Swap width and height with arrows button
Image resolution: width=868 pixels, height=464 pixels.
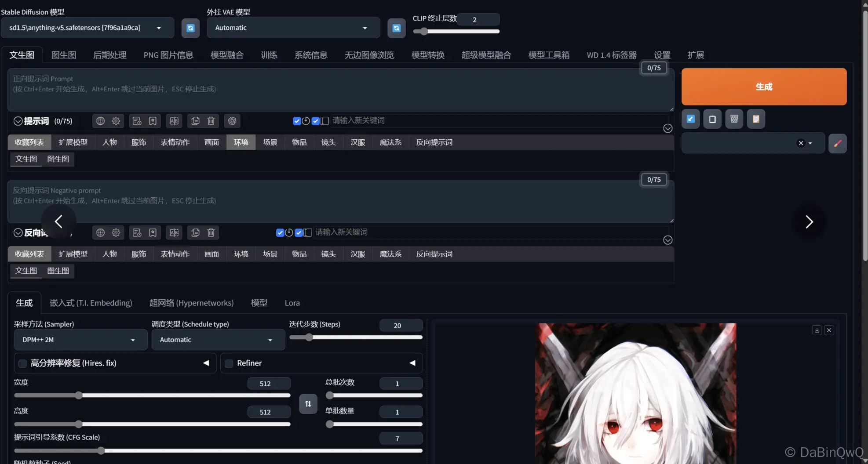308,404
